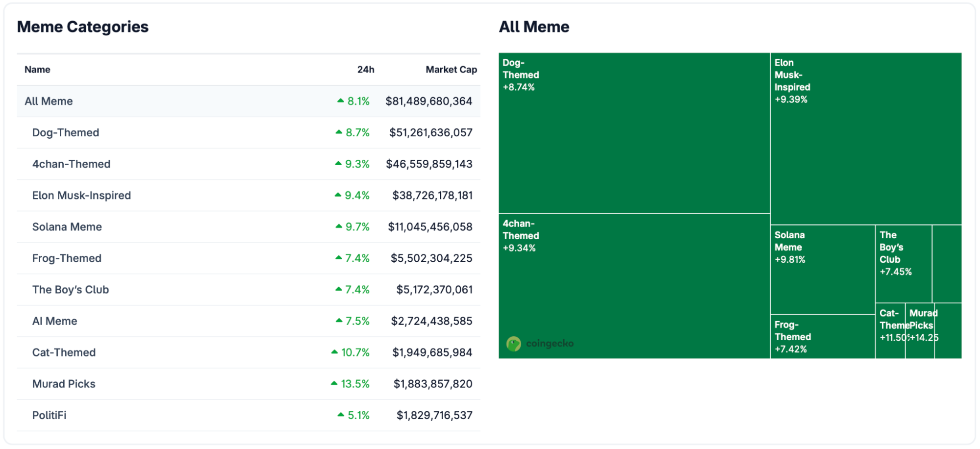The image size is (980, 449).
Task: Open the 4chan-Themed category row
Action: click(72, 164)
